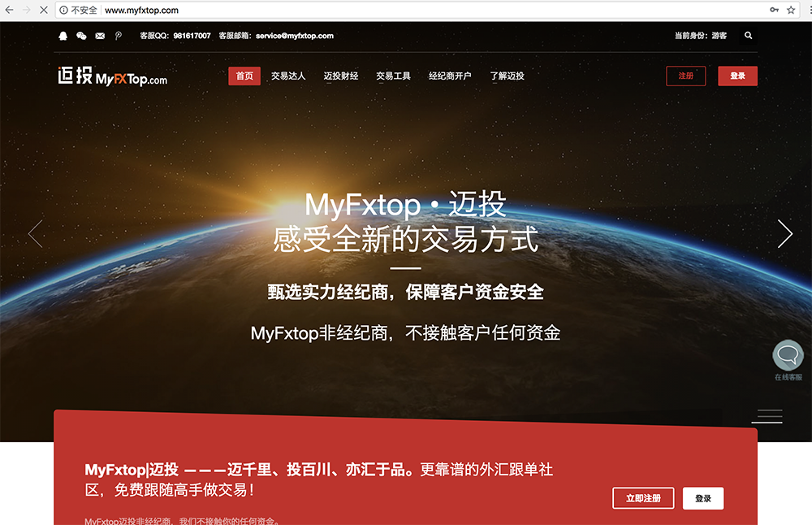
Task: Click the red 登录 button in header
Action: [737, 76]
